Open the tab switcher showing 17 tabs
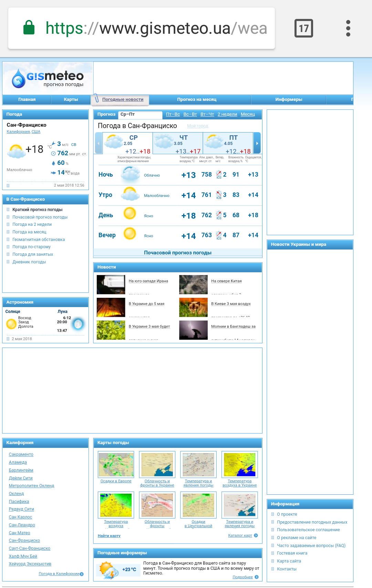 [303, 28]
